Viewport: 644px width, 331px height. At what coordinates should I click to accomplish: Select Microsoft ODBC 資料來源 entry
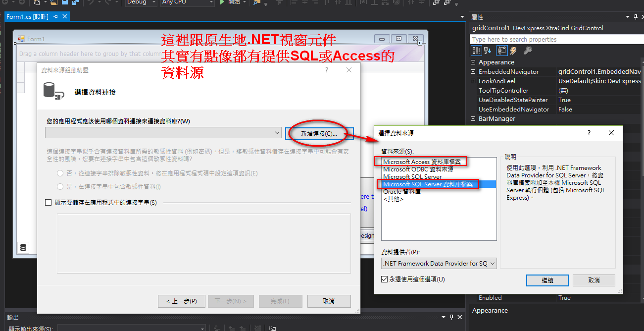(439, 169)
